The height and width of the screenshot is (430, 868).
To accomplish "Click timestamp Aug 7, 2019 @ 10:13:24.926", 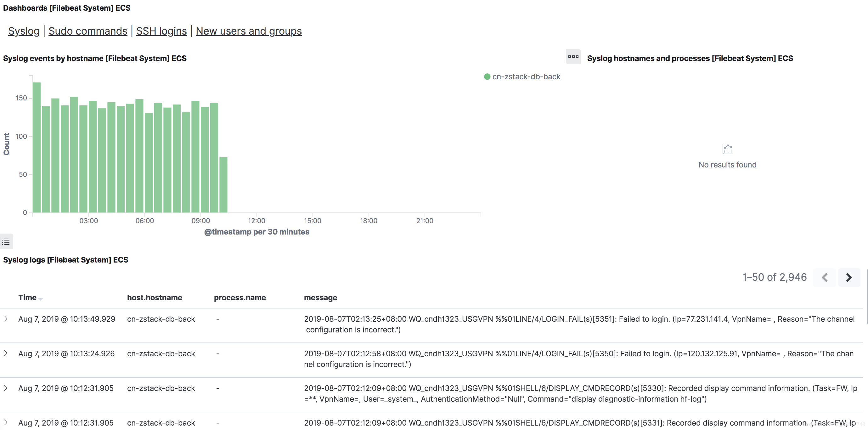I will 66,354.
